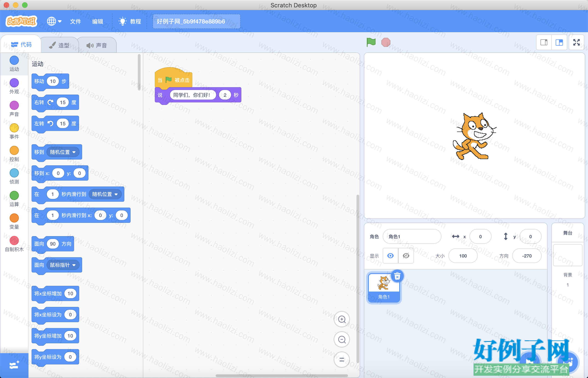Open 鼠标指针 dropdown in 面向 block
The height and width of the screenshot is (378, 588).
click(63, 265)
